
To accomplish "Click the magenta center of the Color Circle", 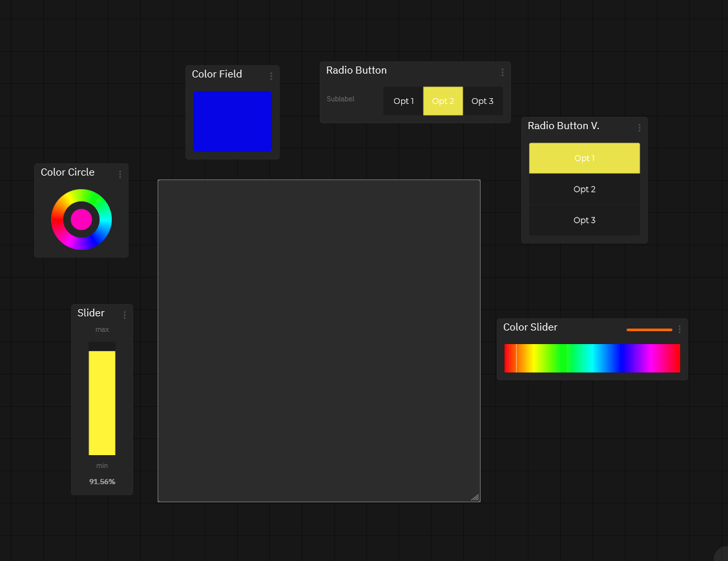I will [81, 219].
